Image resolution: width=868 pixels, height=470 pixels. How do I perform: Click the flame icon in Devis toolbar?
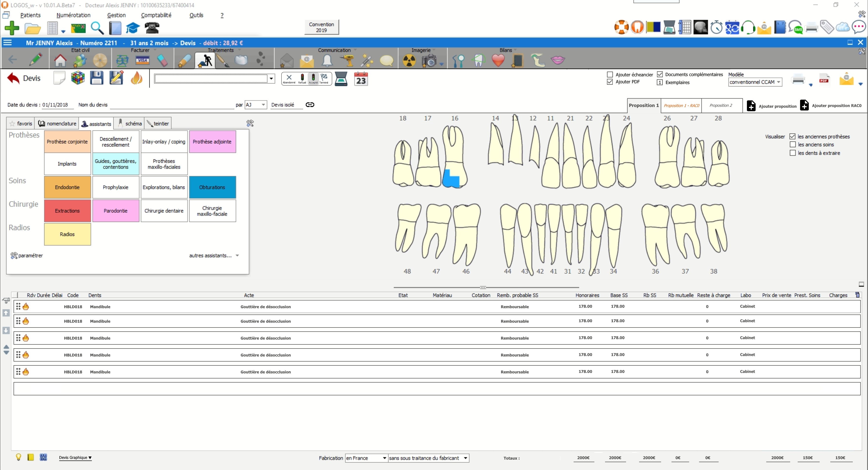(137, 78)
